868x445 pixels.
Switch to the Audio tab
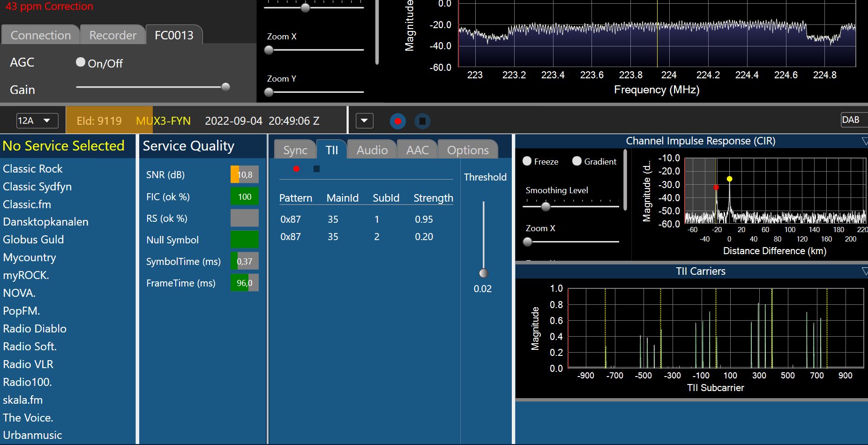[x=372, y=150]
